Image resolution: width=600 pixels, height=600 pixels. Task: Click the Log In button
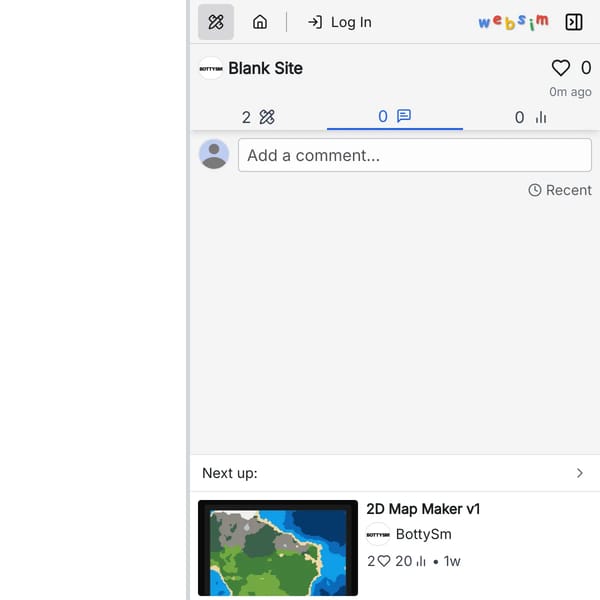(339, 22)
